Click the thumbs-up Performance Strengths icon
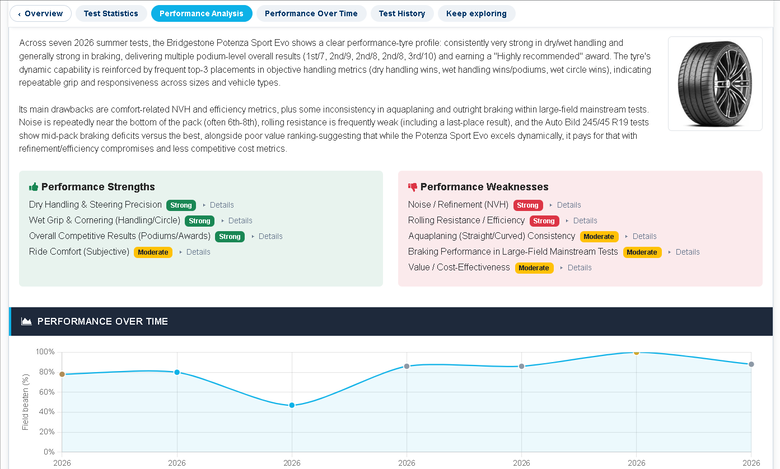 tap(33, 187)
